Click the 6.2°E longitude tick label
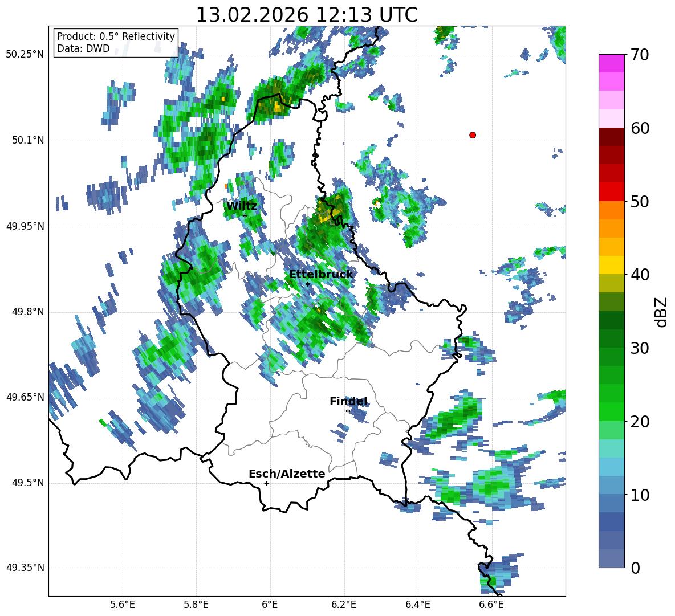The width and height of the screenshot is (675, 616). (344, 605)
